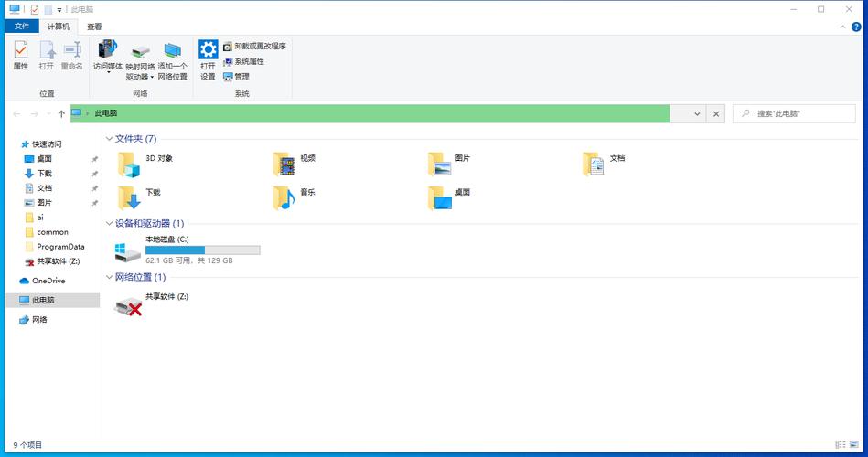868x457 pixels.
Task: Switch to the 查看 ribbon tab
Action: point(94,26)
